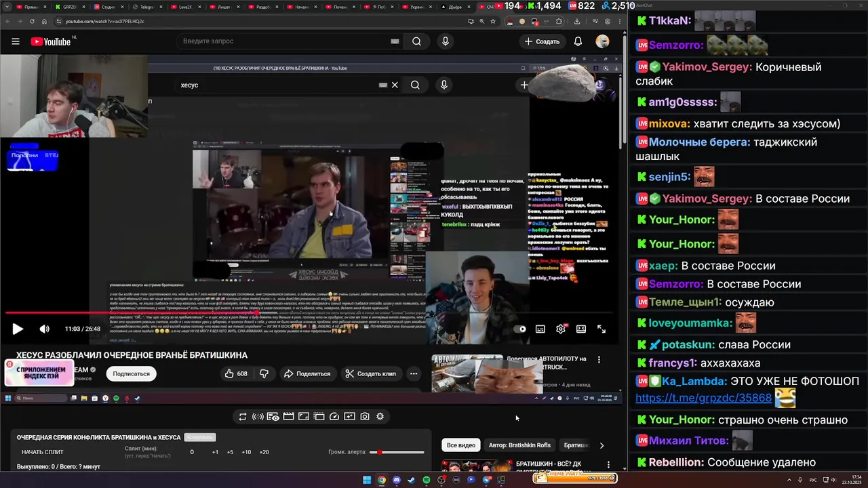The height and width of the screenshot is (488, 868).
Task: Select the Все видео filter chip
Action: click(x=461, y=445)
